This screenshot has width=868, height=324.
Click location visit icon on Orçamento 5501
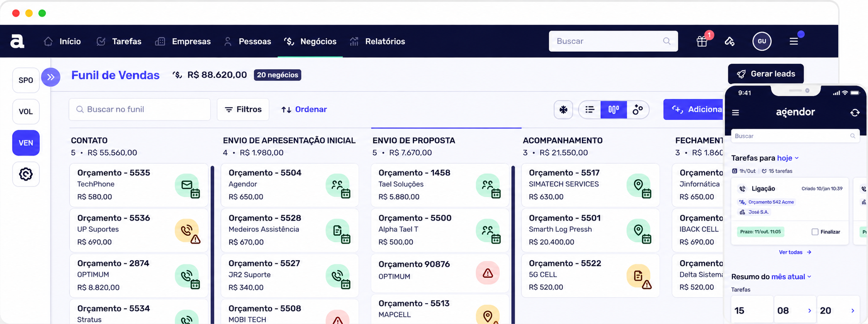(639, 230)
